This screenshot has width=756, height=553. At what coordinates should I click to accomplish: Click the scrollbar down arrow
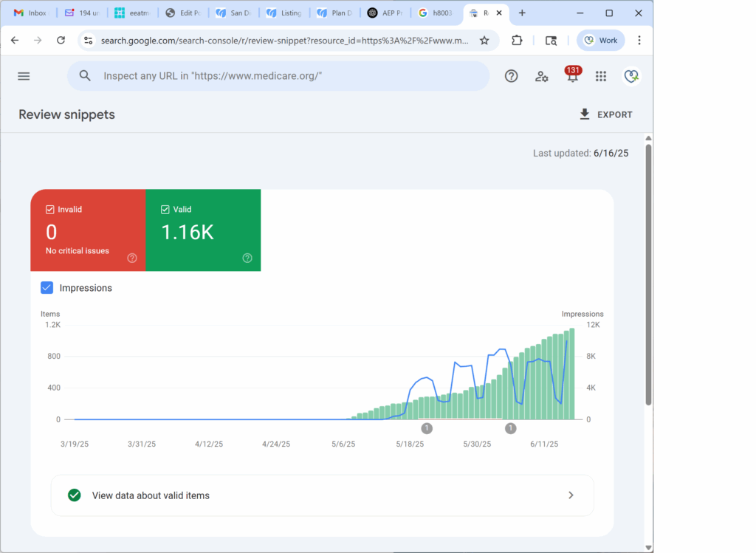(x=648, y=548)
